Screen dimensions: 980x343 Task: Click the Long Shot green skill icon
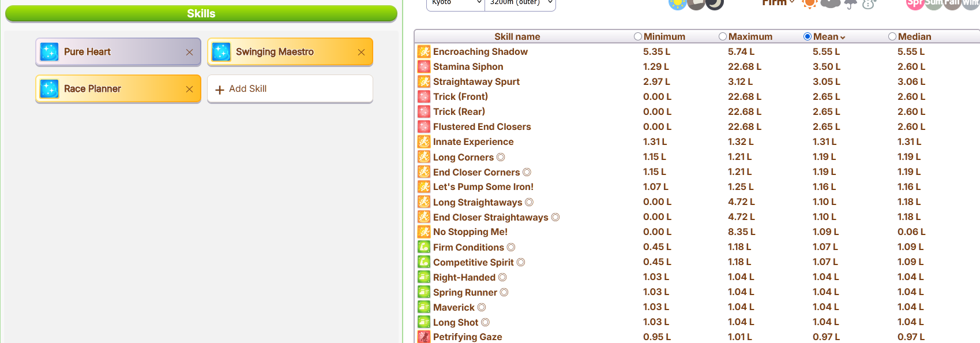point(424,322)
